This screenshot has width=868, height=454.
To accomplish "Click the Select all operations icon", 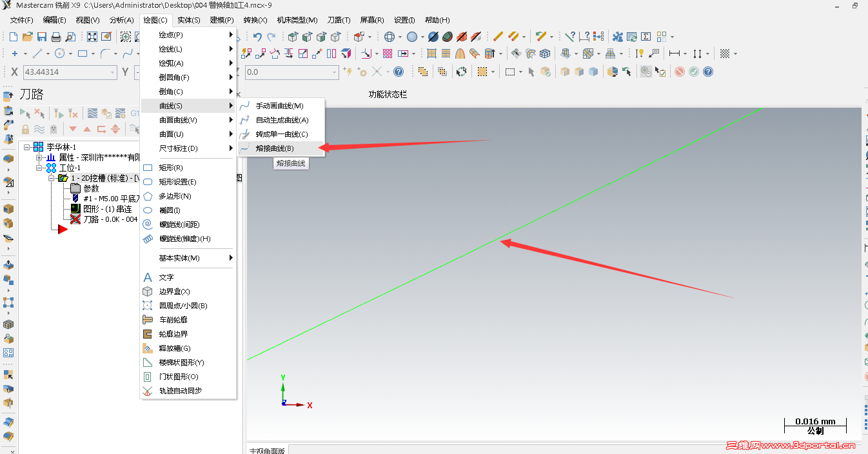I will [25, 113].
